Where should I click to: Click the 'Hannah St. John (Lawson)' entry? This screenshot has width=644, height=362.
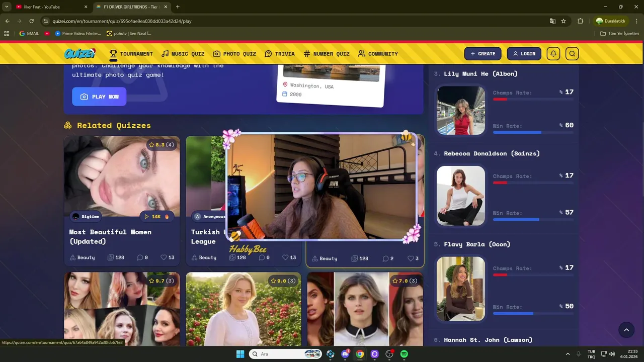tap(488, 340)
